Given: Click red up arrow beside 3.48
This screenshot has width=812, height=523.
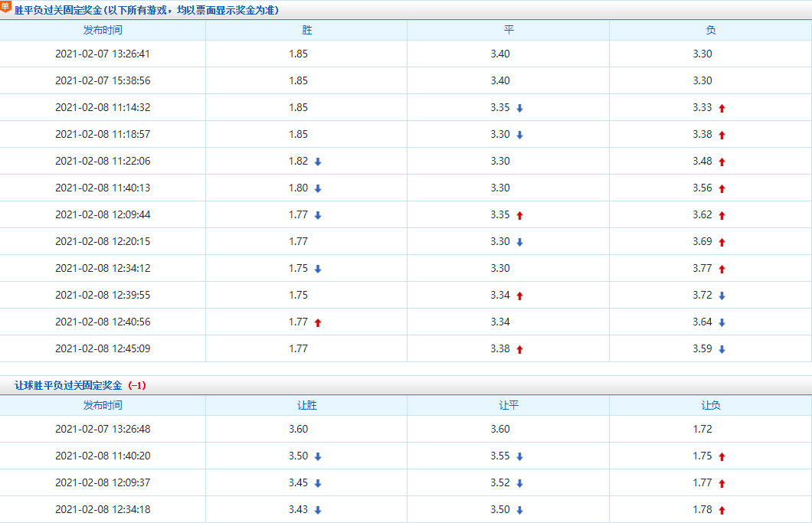Looking at the screenshot, I should 722,162.
